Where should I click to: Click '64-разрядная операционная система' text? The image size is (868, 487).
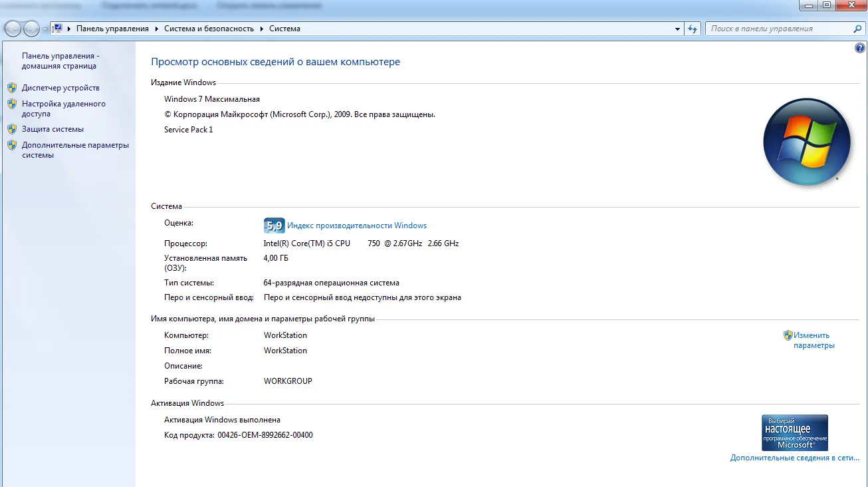click(332, 283)
